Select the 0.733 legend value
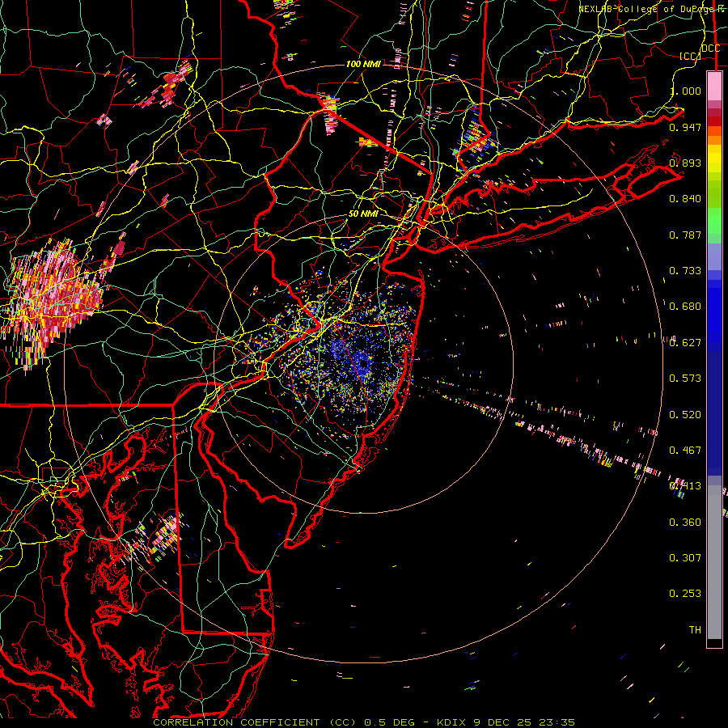 (x=685, y=271)
